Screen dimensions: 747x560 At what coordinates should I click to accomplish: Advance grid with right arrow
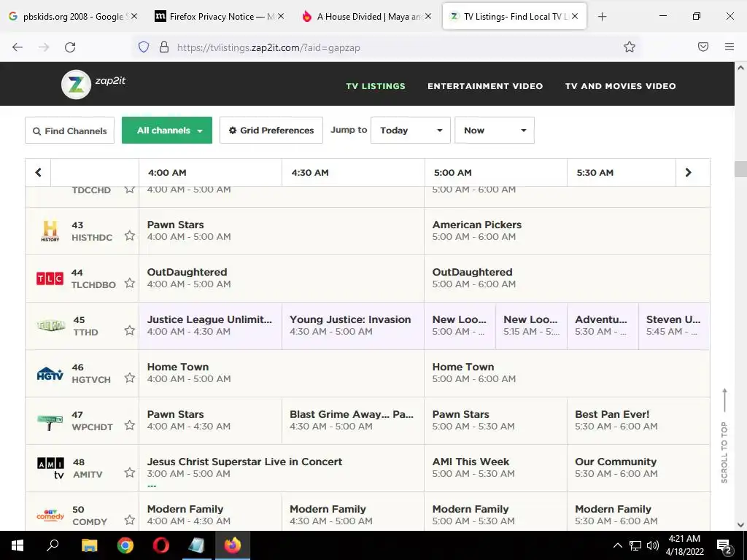pyautogui.click(x=688, y=172)
